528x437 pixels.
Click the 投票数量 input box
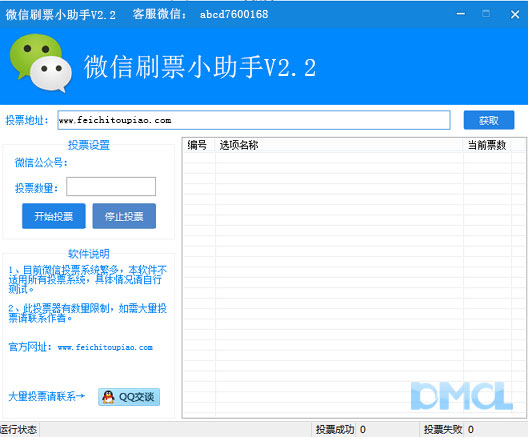tap(111, 187)
